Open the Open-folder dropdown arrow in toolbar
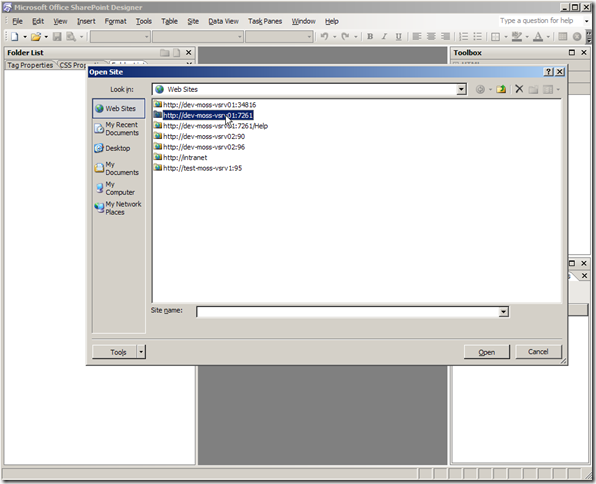596x484 pixels. (x=46, y=37)
